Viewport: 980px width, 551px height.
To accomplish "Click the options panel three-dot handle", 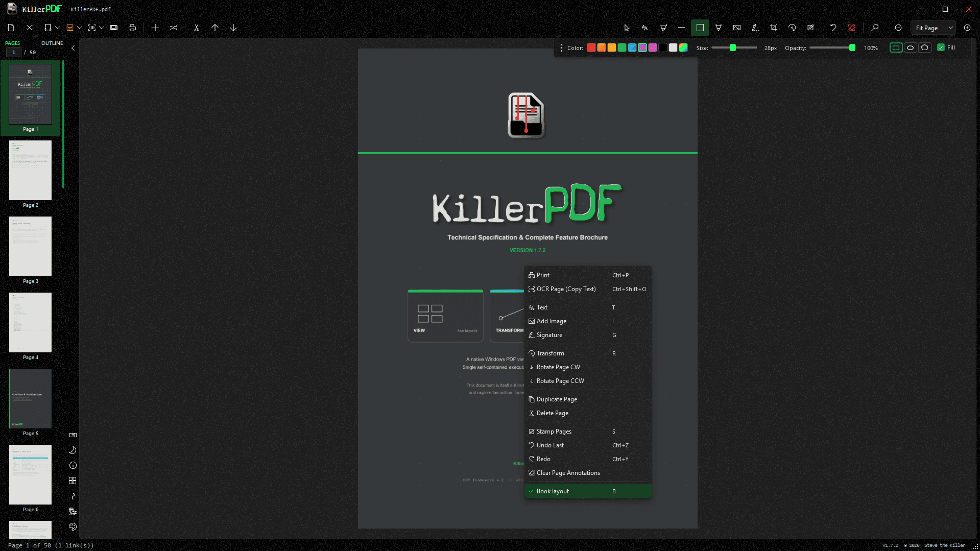I will [561, 47].
